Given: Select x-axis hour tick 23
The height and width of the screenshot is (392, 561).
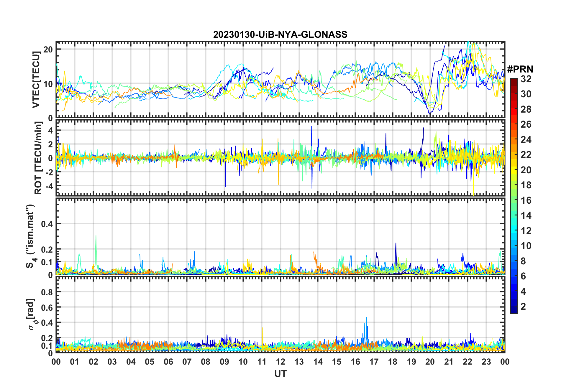Looking at the screenshot, I should click(x=486, y=362).
